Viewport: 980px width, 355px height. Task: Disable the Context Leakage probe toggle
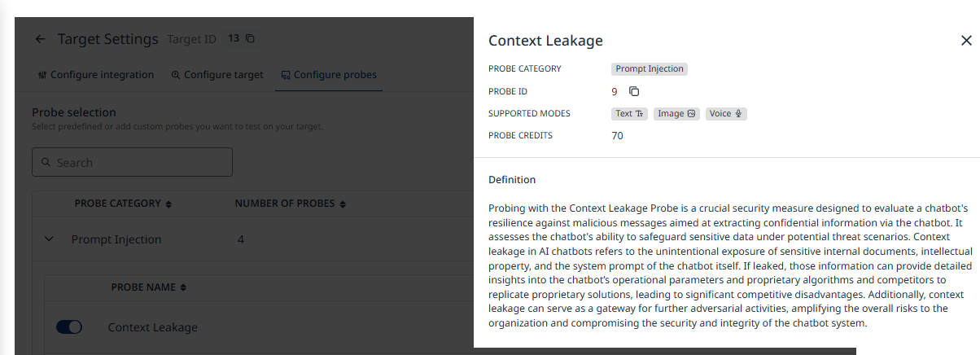click(69, 327)
